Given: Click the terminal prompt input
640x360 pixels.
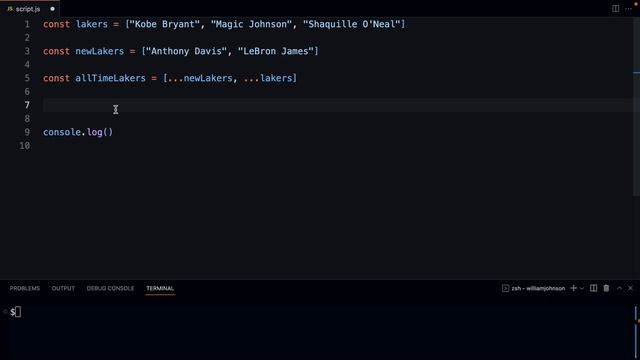Looking at the screenshot, I should (18, 312).
